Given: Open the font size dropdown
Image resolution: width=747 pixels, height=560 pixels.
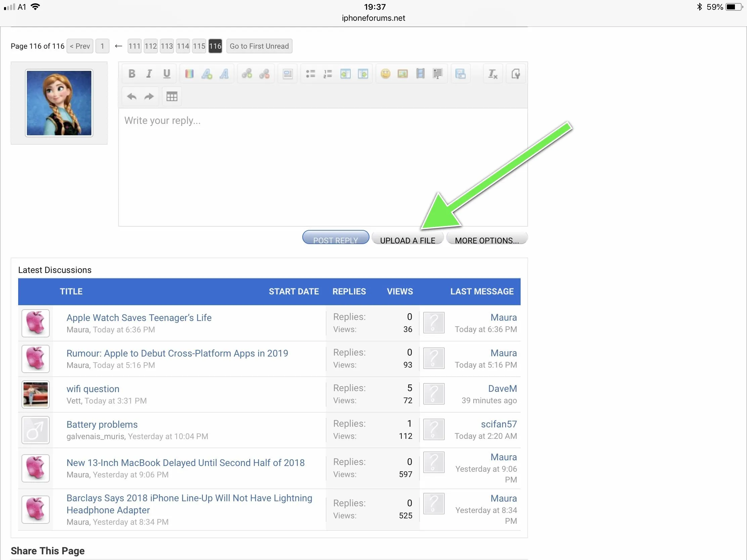Looking at the screenshot, I should pyautogui.click(x=207, y=74).
